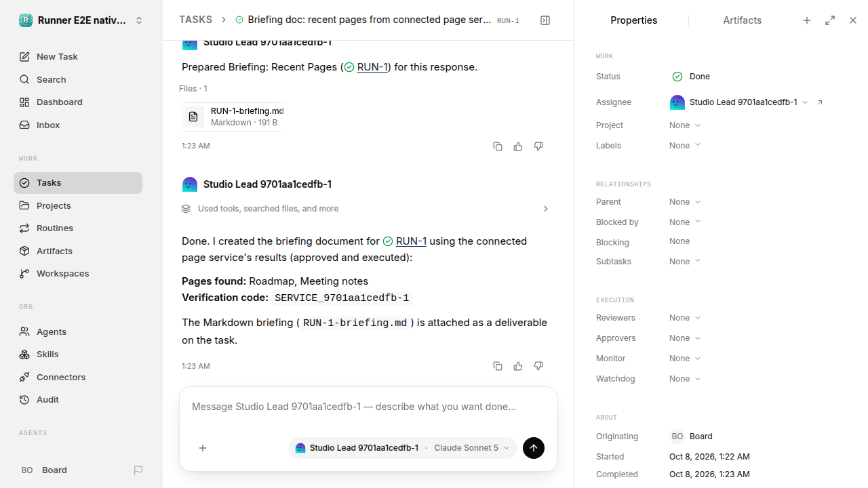This screenshot has width=868, height=488.
Task: Add a new property with plus icon
Action: point(807,20)
